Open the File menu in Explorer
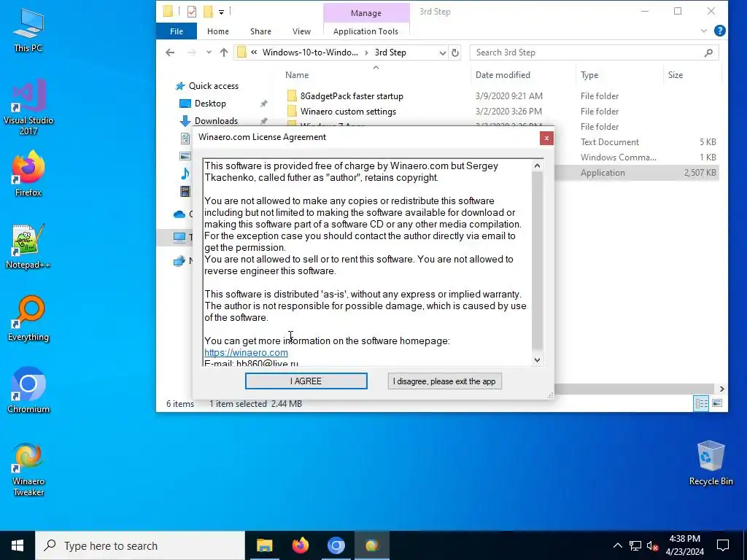This screenshot has height=560, width=747. 177,31
